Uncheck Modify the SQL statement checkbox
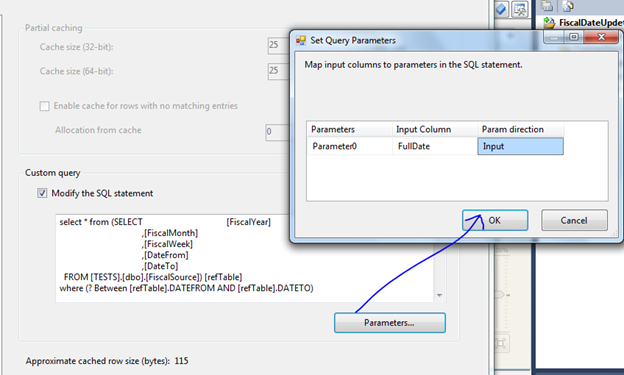This screenshot has height=375, width=624. [42, 193]
